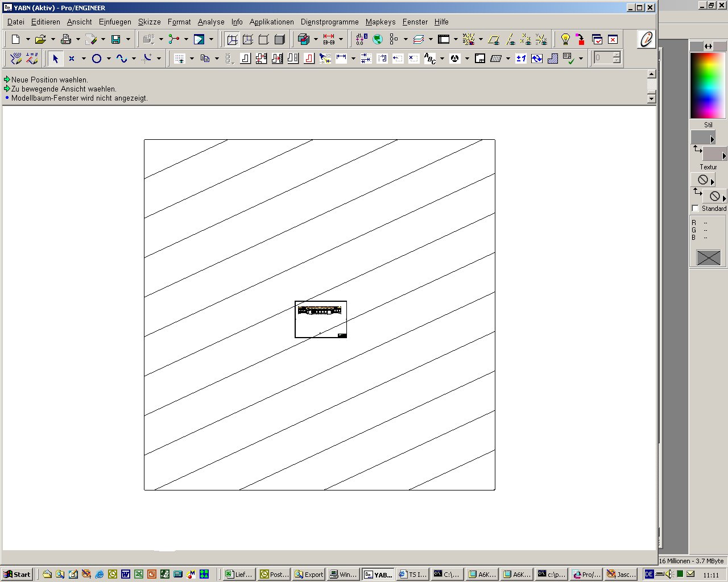This screenshot has width=728, height=582.
Task: Click the Print icon in the toolbar
Action: click(66, 39)
